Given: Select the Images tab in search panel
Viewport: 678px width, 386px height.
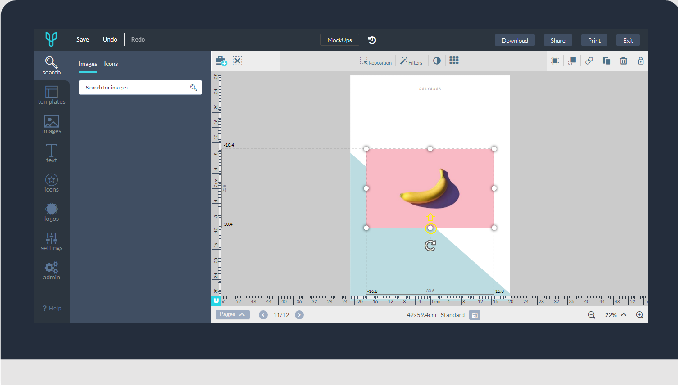Looking at the screenshot, I should tap(88, 64).
